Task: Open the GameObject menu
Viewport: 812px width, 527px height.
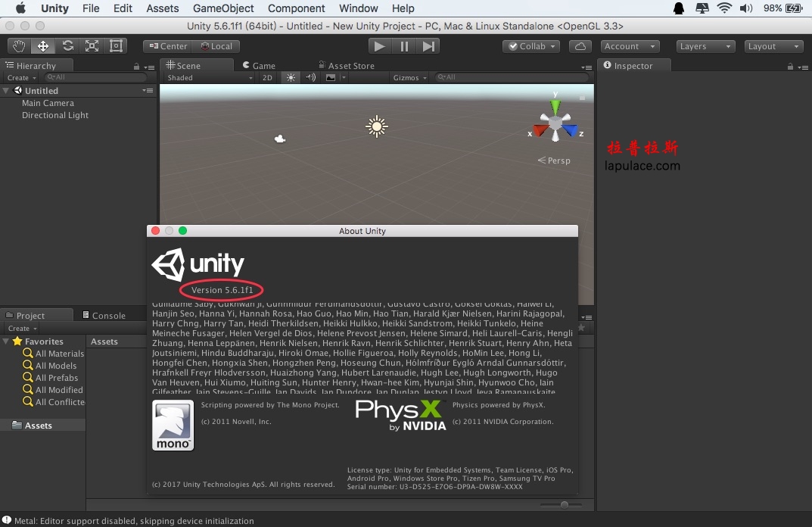Action: click(223, 8)
